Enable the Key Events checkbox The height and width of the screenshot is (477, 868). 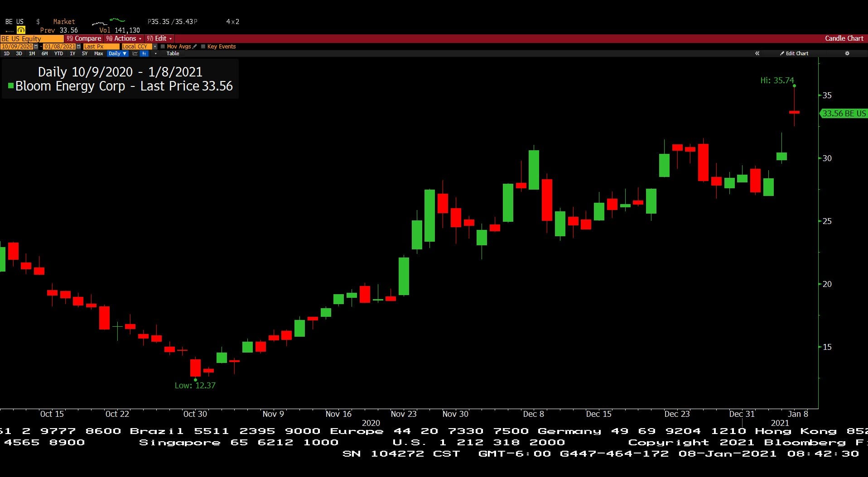click(203, 47)
